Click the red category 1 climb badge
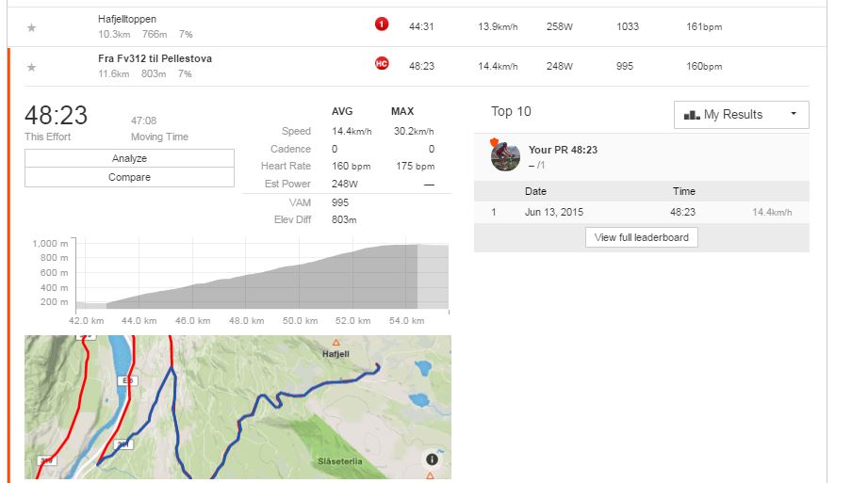The image size is (868, 483). (x=382, y=24)
